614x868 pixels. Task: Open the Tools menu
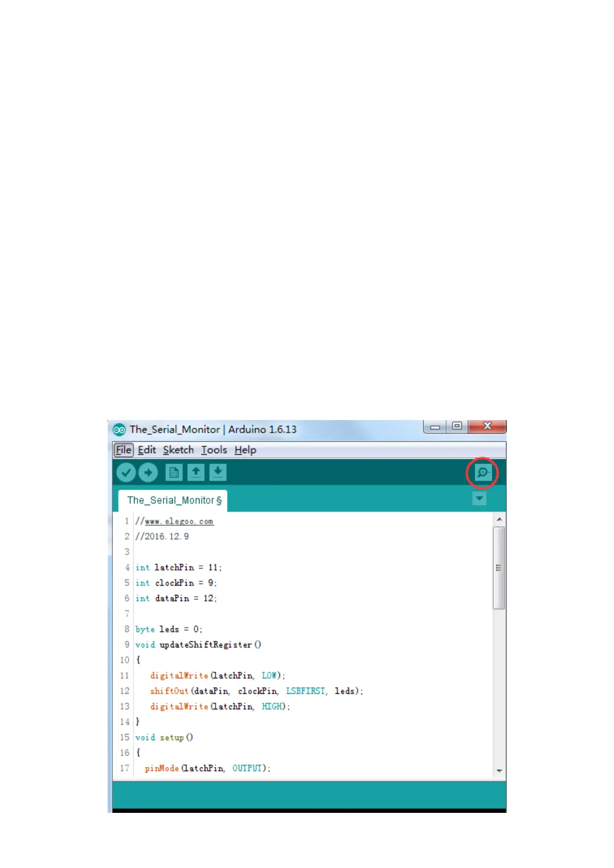(214, 450)
